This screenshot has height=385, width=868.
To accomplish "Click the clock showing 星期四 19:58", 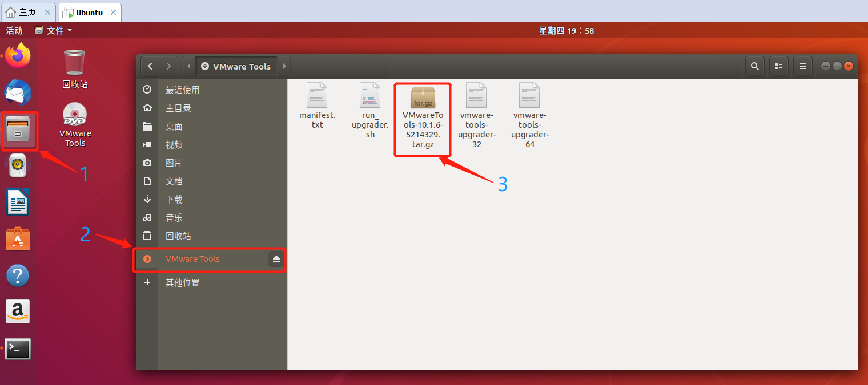I will 566,30.
